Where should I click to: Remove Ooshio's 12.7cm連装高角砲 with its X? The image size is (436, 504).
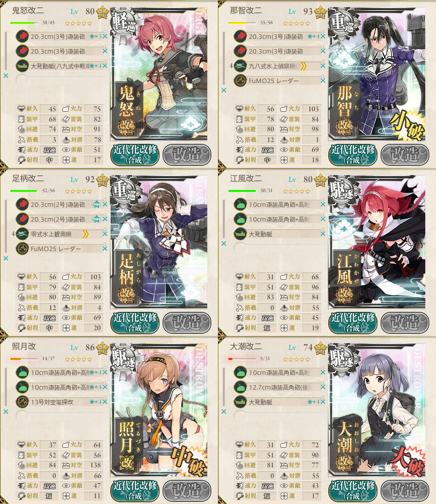(x=323, y=387)
